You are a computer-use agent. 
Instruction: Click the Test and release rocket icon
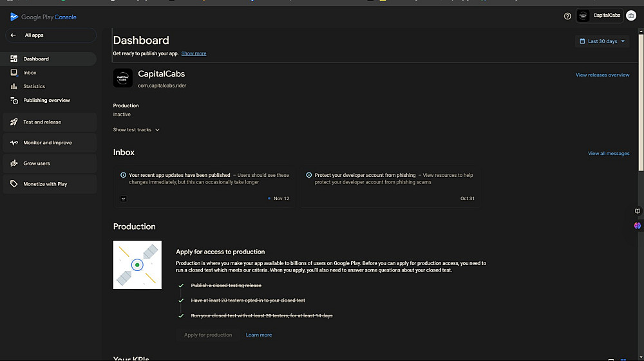[x=14, y=122]
